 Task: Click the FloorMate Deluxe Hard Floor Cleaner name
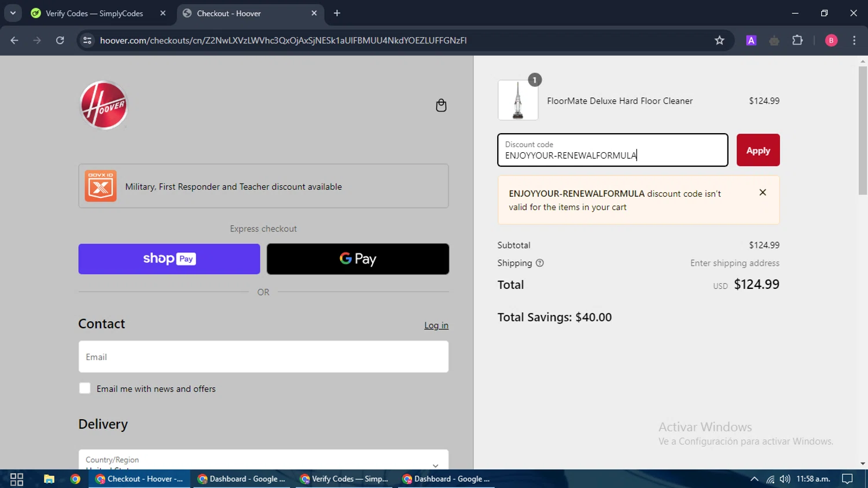click(620, 101)
